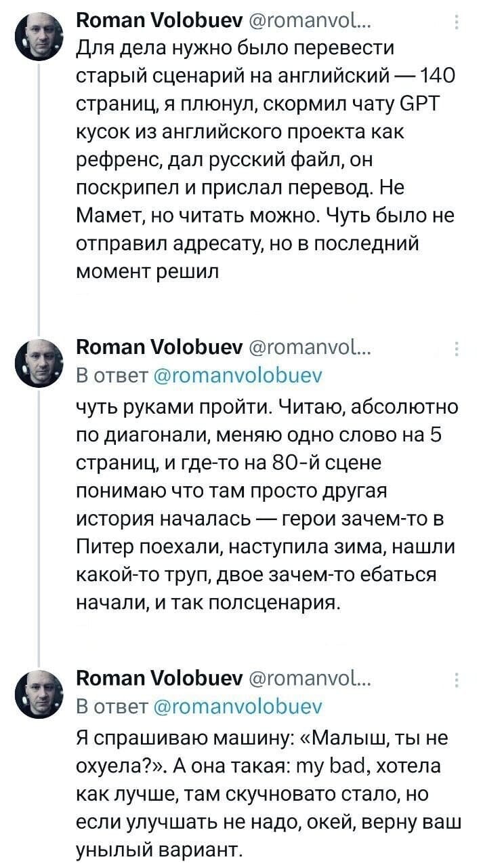
Task: Click the @romanvol… handle in the second tweet header
Action: (314, 351)
